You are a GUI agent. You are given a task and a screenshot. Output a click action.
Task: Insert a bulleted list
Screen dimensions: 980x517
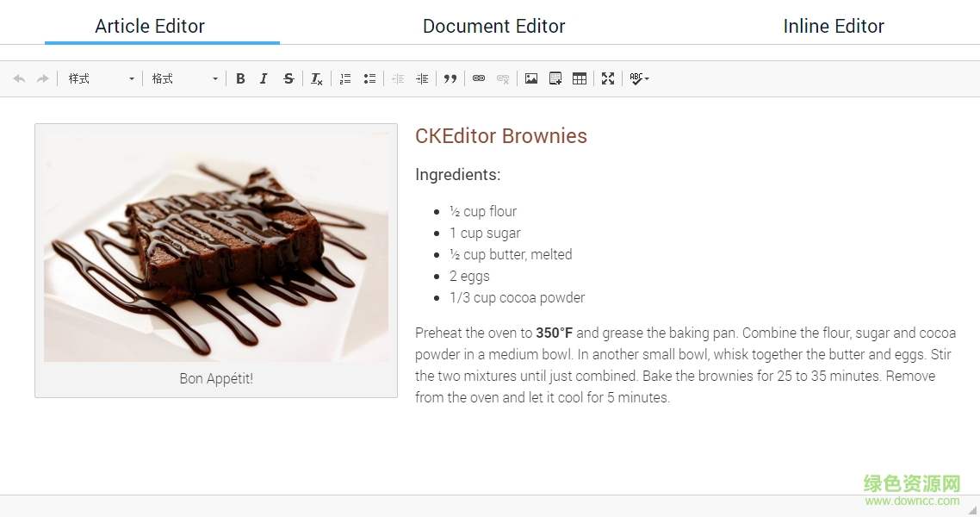tap(369, 78)
